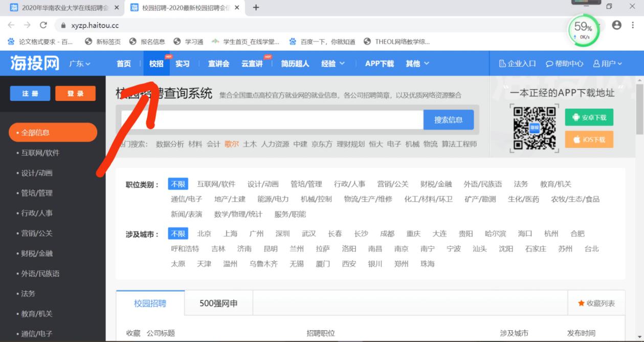Screen dimensions: 644x342
Task: Click the job search input field
Action: (271, 120)
